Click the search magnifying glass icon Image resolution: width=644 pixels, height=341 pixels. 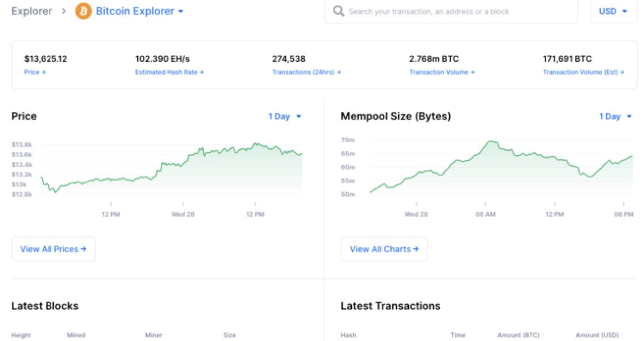338,11
